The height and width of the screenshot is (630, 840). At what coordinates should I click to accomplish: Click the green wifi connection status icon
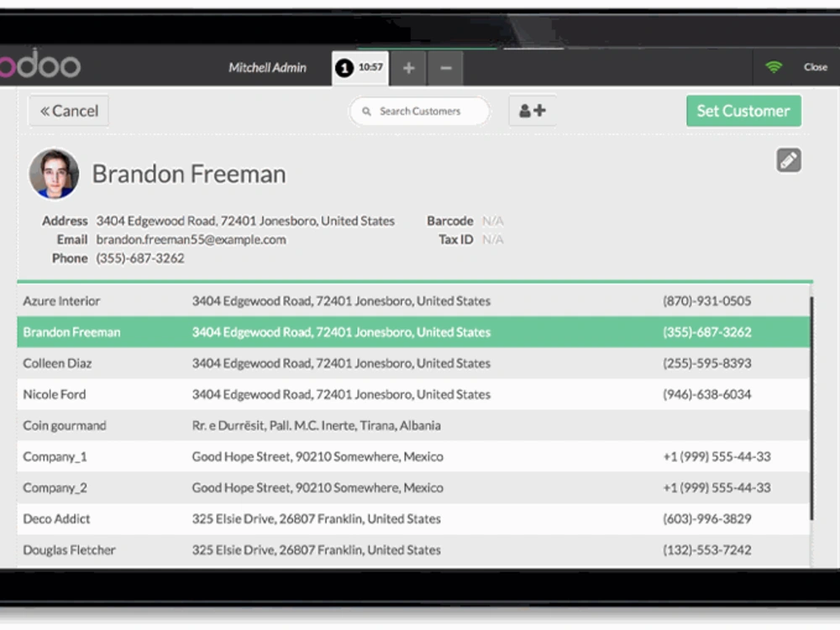point(774,67)
